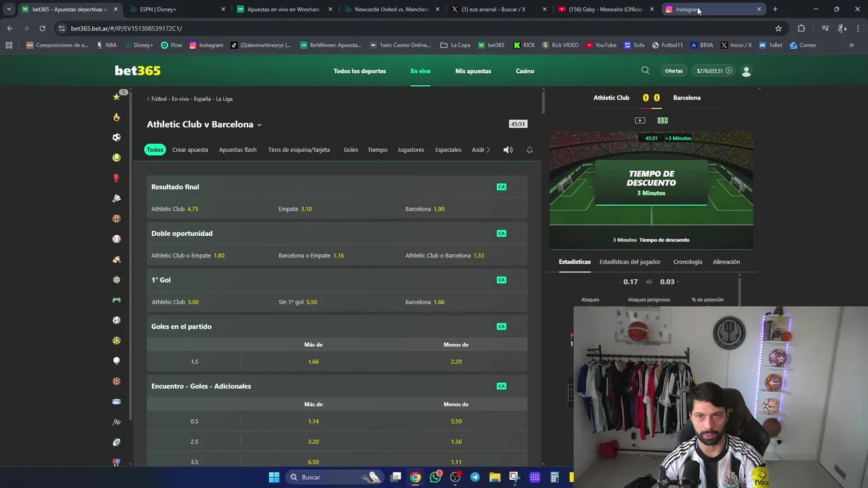Toggle match notifications bell
868x488 pixels.
point(530,150)
